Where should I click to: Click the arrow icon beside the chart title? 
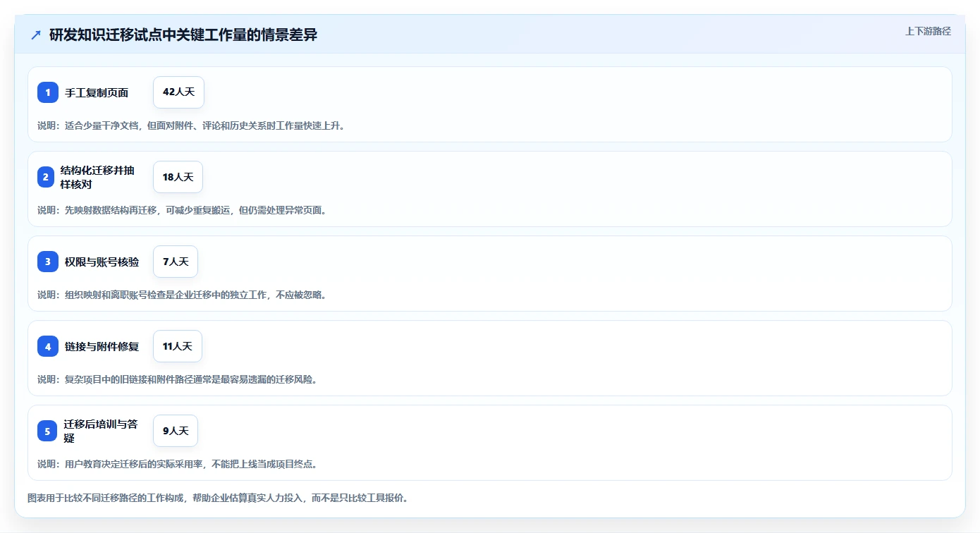(36, 35)
